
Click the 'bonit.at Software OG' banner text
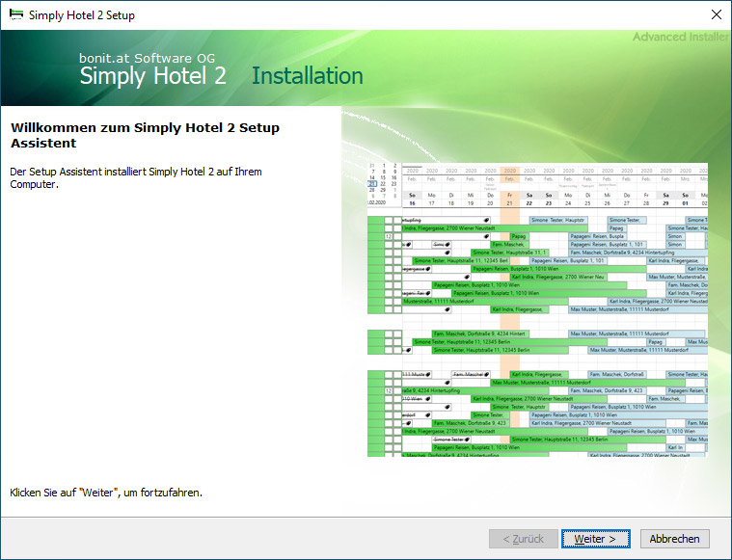click(147, 59)
